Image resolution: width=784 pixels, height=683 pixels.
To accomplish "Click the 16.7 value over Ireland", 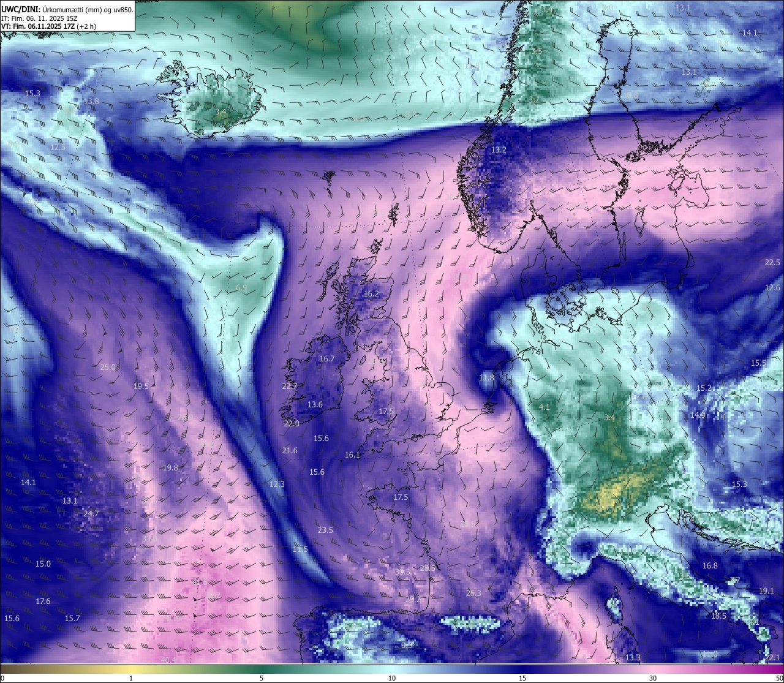I will coord(327,359).
